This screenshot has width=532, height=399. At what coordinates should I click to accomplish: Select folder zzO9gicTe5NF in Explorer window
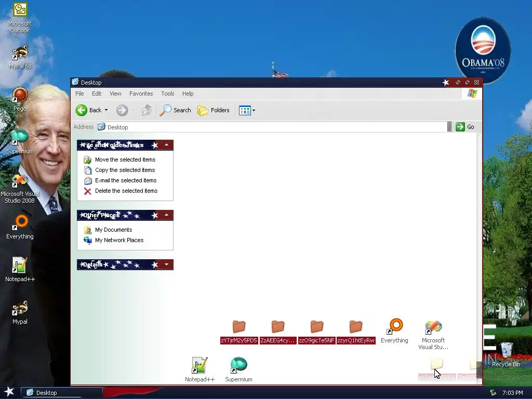(316, 331)
